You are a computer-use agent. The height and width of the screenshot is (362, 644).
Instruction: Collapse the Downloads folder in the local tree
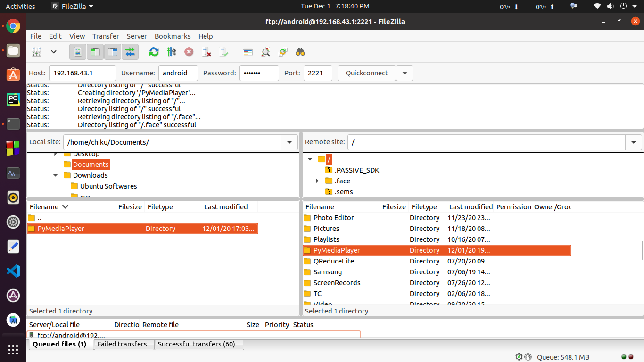click(x=55, y=175)
